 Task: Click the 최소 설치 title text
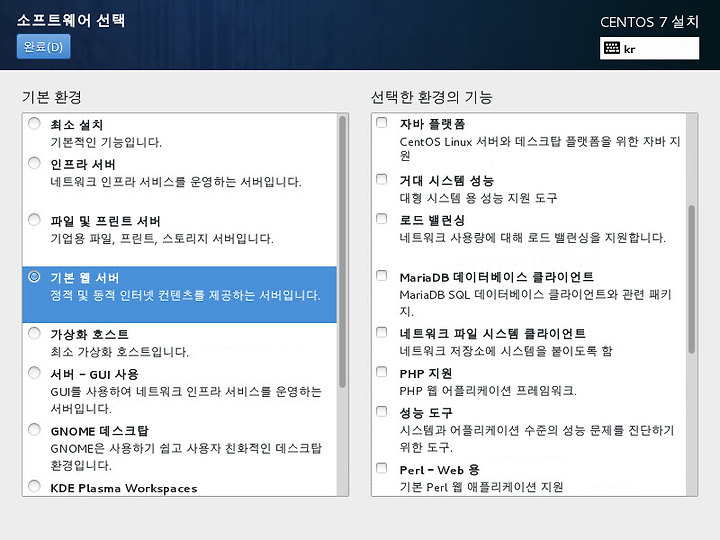(x=77, y=125)
